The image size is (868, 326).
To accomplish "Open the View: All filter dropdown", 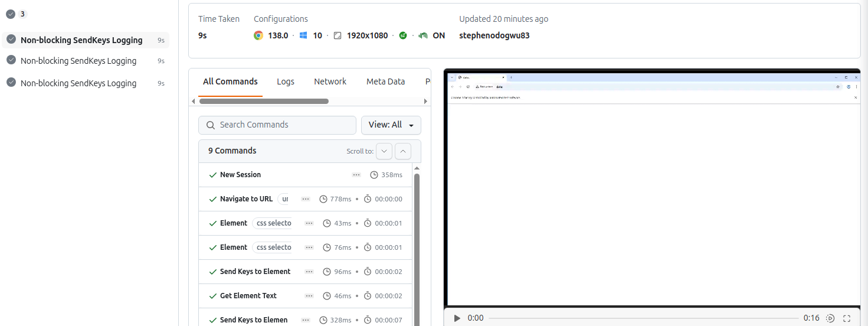I will [391, 125].
